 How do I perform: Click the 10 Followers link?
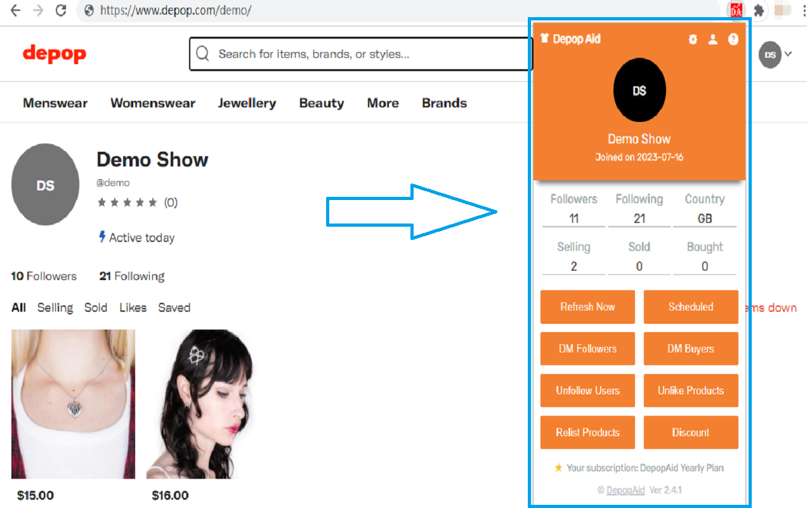(44, 276)
